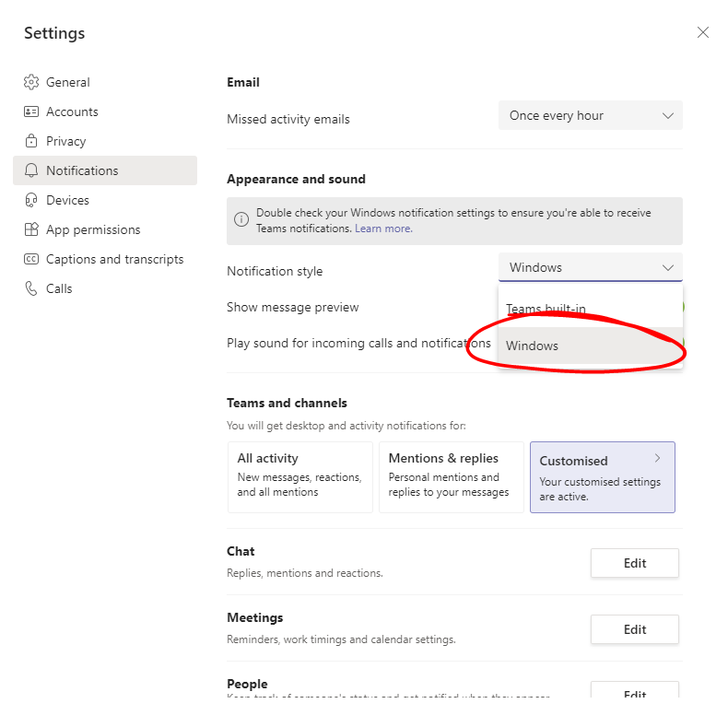Follow the Learn more link
Viewport: 728px width, 727px height.
(x=383, y=229)
